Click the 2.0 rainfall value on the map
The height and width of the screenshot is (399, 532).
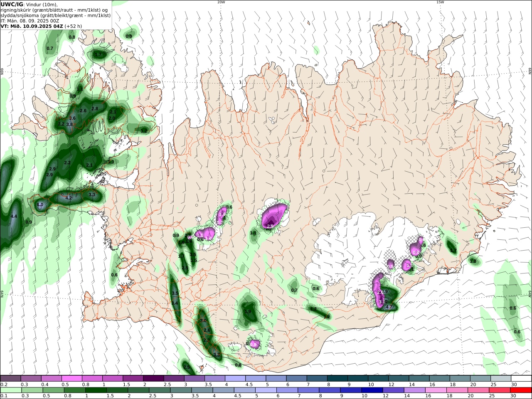point(112,118)
